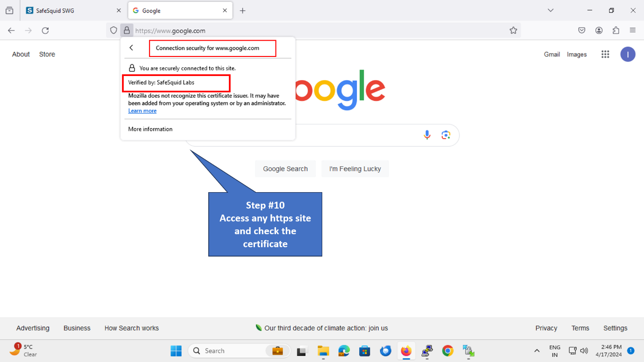Go back in the connection security panel
This screenshot has width=644, height=362.
pos(132,48)
